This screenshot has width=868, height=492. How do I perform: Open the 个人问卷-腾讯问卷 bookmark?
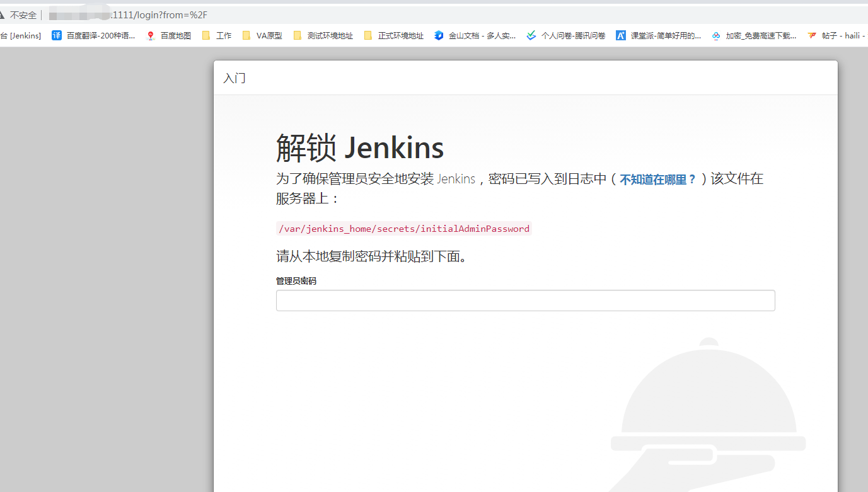tap(566, 36)
